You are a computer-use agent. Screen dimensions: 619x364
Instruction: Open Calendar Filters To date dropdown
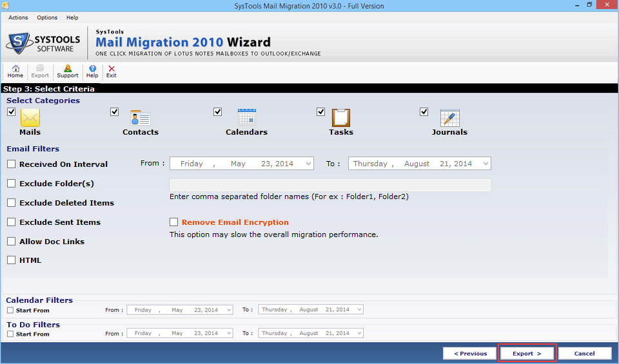(359, 310)
